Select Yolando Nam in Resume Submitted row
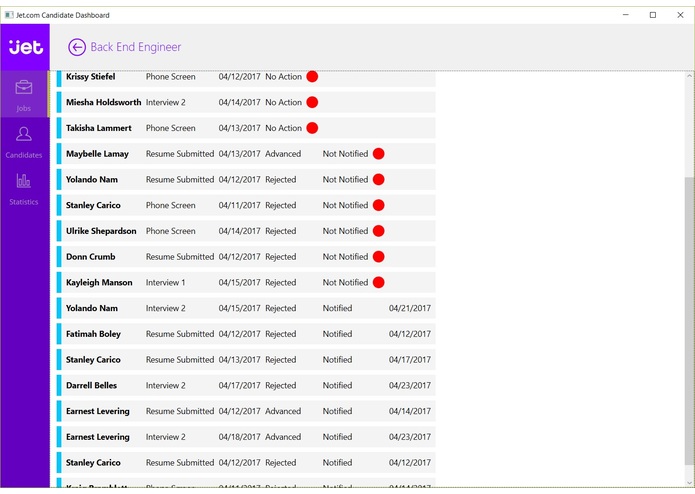The image size is (695, 494). (92, 179)
